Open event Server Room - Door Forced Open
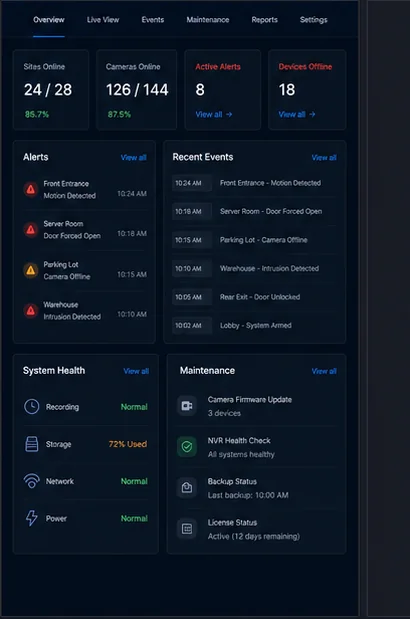This screenshot has height=619, width=410. coord(271,212)
